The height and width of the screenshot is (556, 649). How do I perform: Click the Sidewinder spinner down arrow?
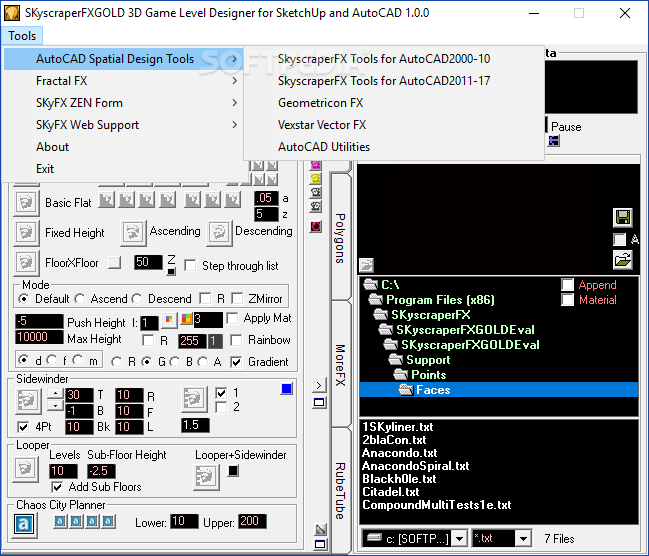point(55,405)
